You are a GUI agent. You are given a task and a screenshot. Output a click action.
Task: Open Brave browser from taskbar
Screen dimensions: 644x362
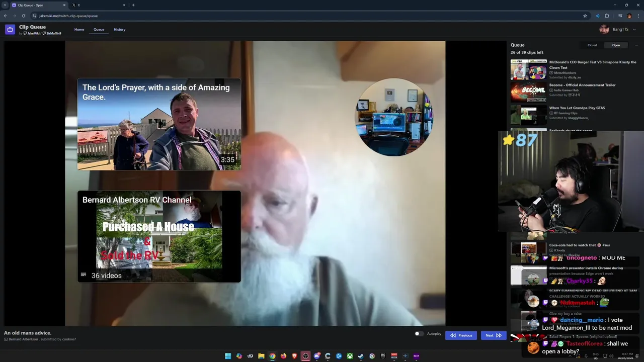(x=294, y=356)
